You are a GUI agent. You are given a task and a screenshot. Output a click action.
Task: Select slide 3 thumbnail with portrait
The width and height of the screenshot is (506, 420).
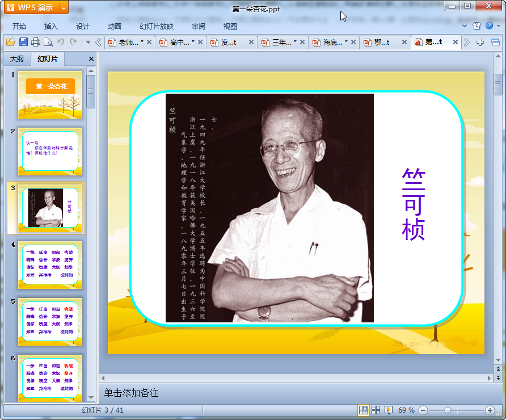click(x=50, y=208)
